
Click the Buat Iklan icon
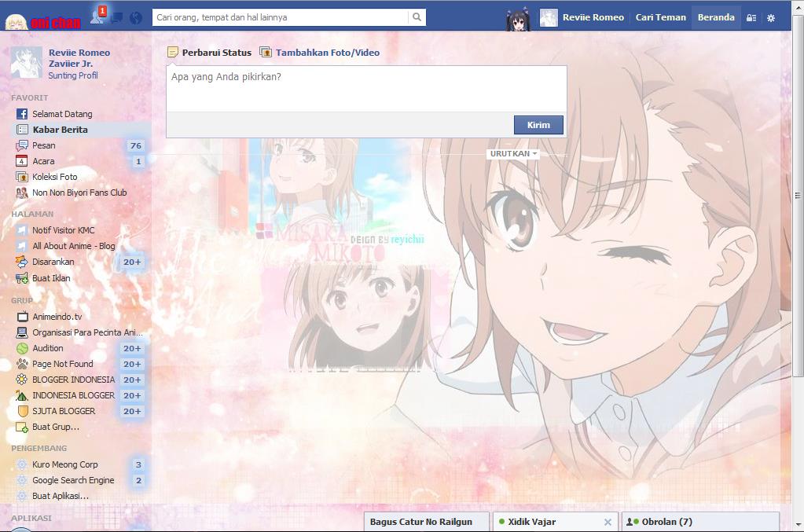point(22,278)
